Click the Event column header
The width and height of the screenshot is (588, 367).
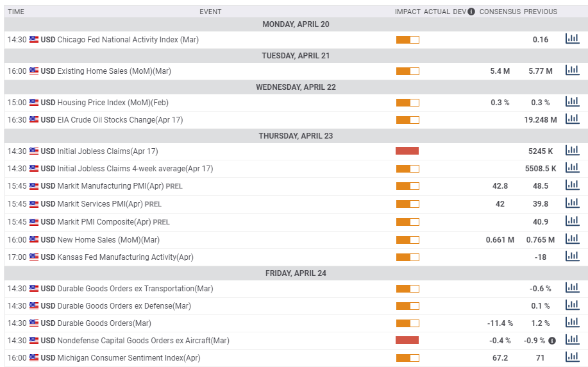pos(210,12)
